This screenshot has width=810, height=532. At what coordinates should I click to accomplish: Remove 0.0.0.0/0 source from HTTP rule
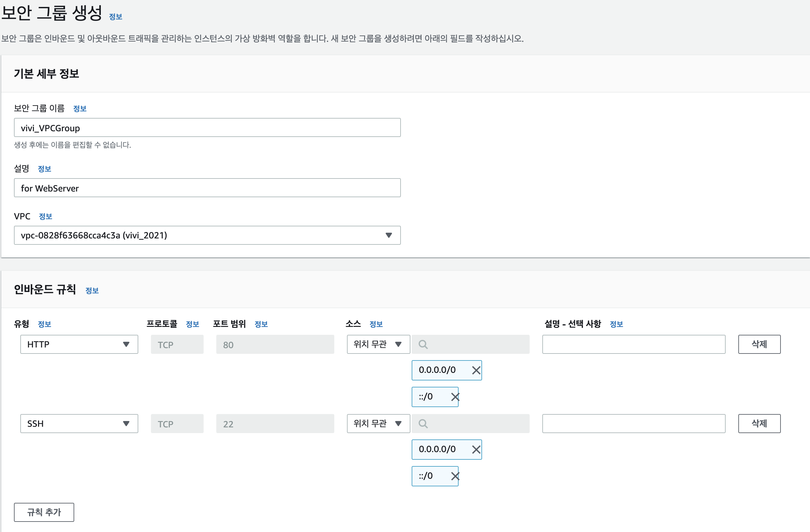[x=476, y=370]
